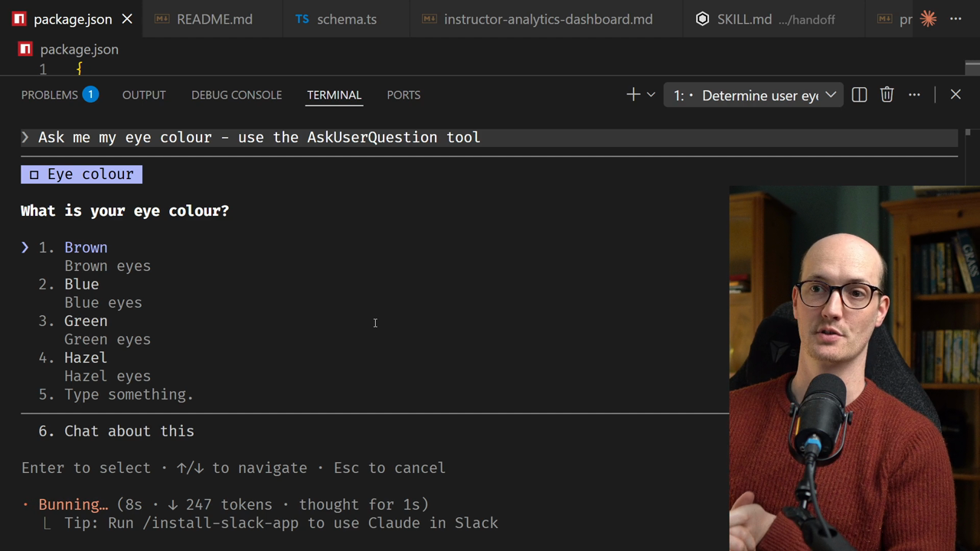The width and height of the screenshot is (980, 551).
Task: Click the webcam video overlay
Action: [854, 368]
